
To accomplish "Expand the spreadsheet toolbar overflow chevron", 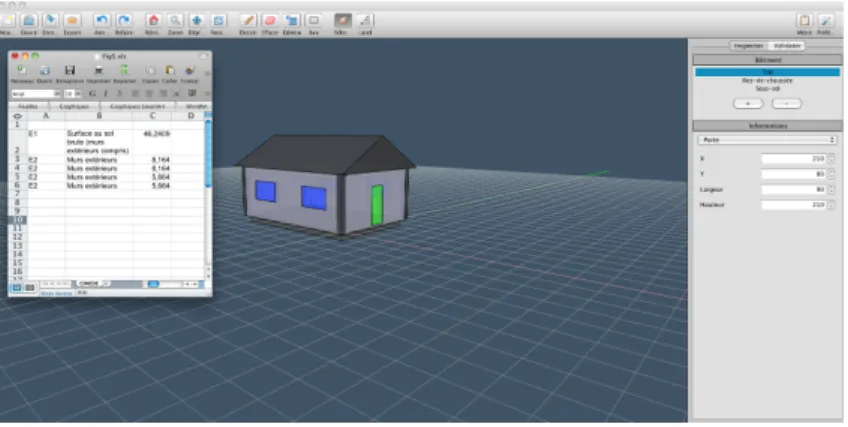I will [x=207, y=72].
